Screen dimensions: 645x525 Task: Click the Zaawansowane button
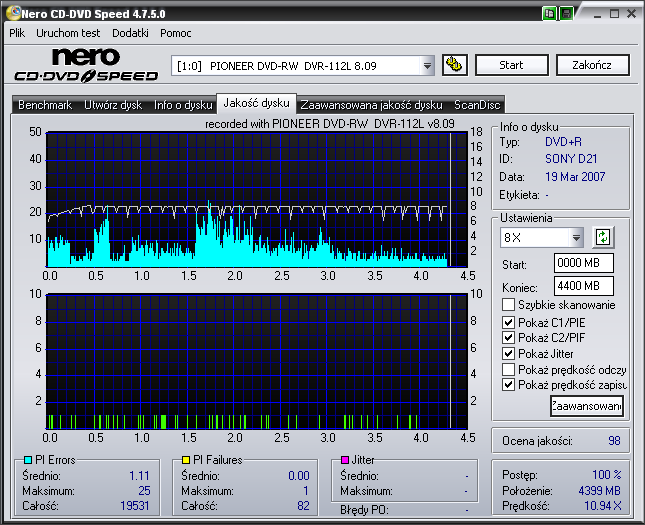(x=587, y=406)
